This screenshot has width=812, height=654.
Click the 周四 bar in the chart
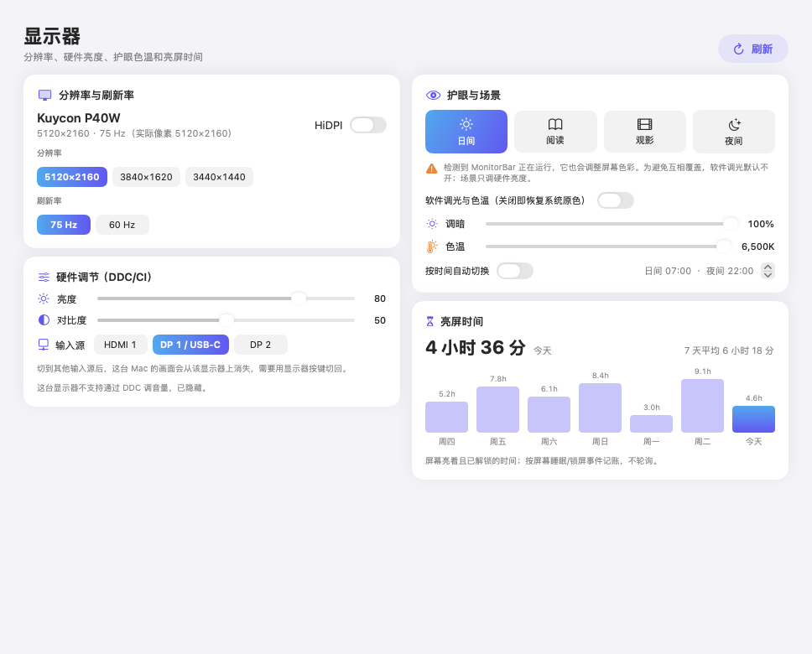446,418
